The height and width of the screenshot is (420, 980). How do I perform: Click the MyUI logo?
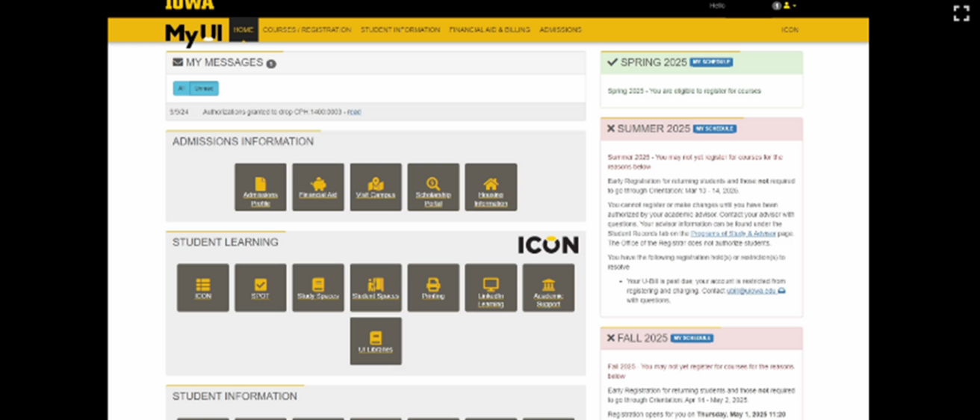pos(193,34)
